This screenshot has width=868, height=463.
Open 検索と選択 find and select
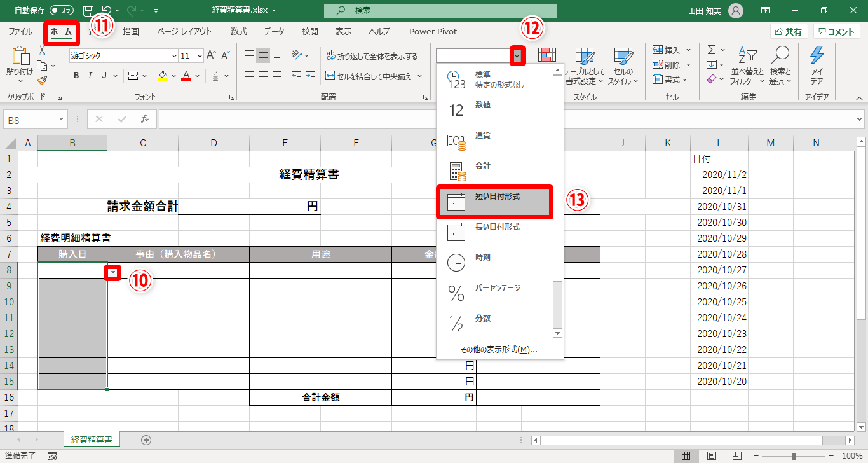point(780,66)
